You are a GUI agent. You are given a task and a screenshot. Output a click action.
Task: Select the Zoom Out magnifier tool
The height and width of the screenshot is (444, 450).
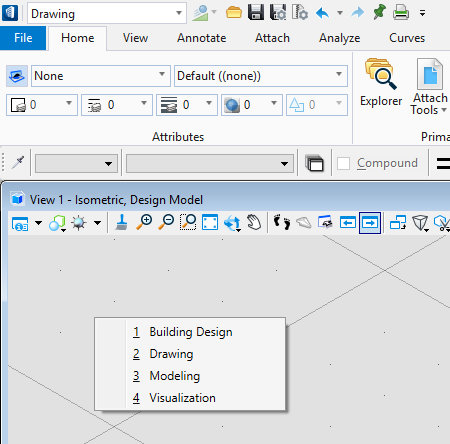166,223
